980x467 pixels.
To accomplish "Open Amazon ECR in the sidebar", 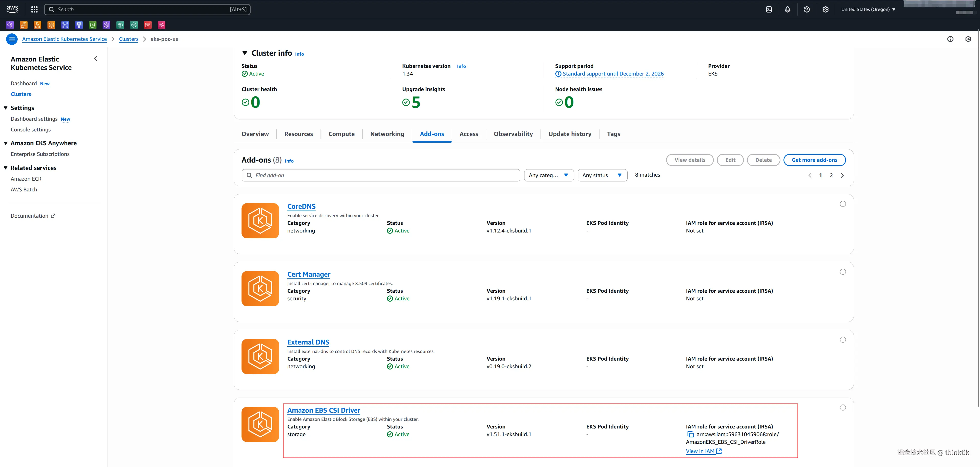I will pos(26,179).
